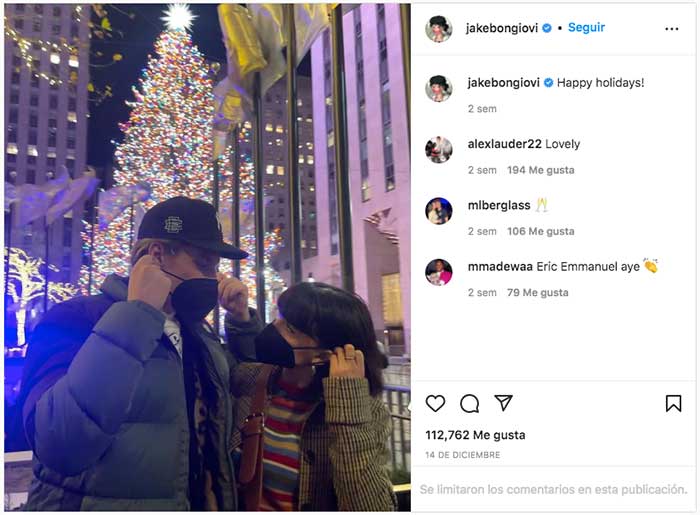View likes on mmadewaa's comment (79 Me gusta)
The image size is (700, 515).
click(538, 292)
